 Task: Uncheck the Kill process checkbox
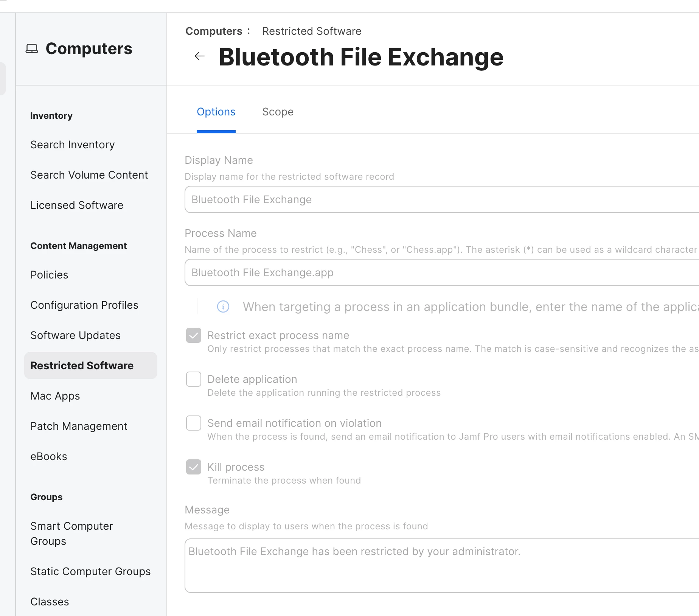pyautogui.click(x=194, y=467)
